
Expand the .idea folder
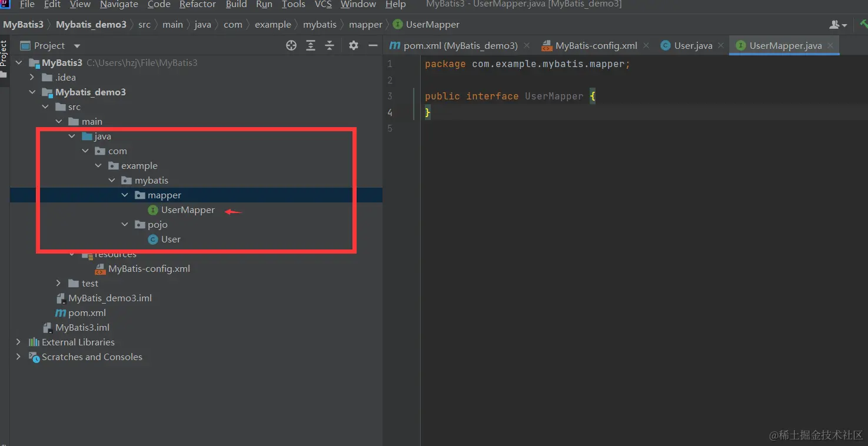[32, 77]
